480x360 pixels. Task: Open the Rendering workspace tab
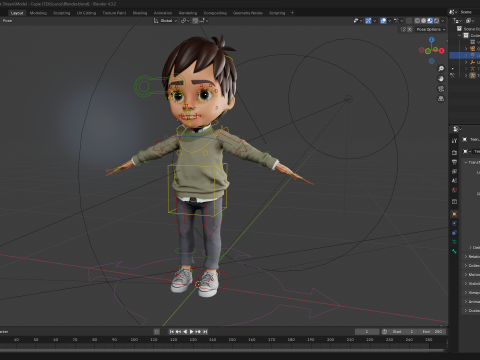coord(188,13)
